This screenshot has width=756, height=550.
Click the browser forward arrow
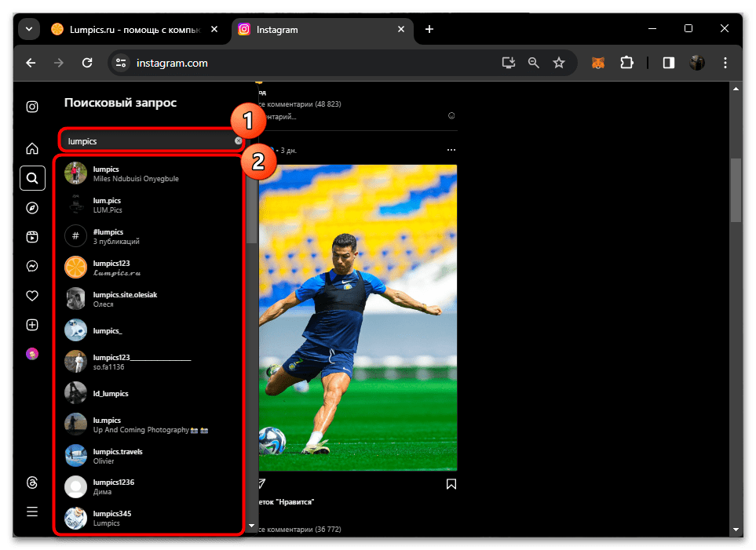[x=59, y=63]
